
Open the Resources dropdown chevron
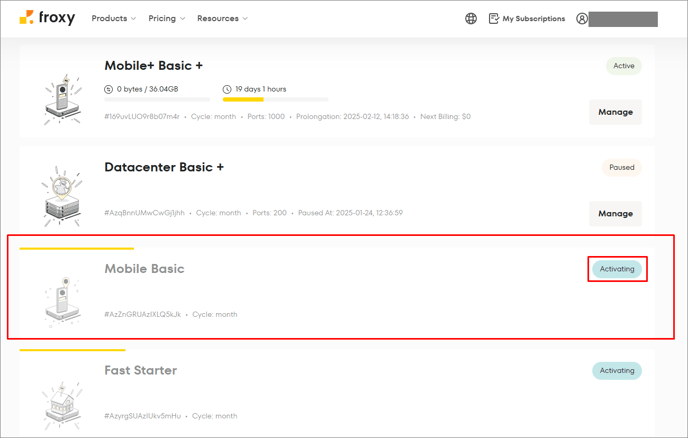[x=245, y=18]
